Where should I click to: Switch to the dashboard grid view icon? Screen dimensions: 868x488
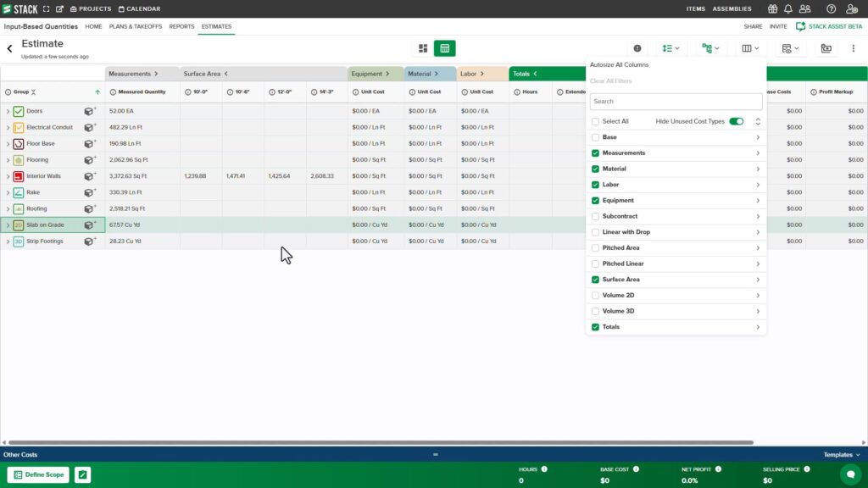tap(424, 48)
